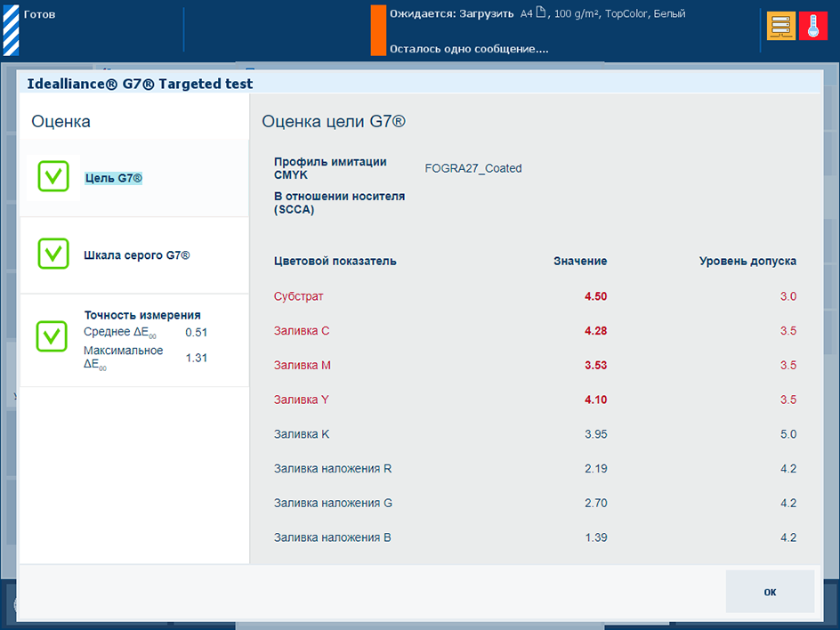Screen dimensions: 840x630
Task: Open the 'Ожидается: Загрузить' message
Action: [x=452, y=14]
